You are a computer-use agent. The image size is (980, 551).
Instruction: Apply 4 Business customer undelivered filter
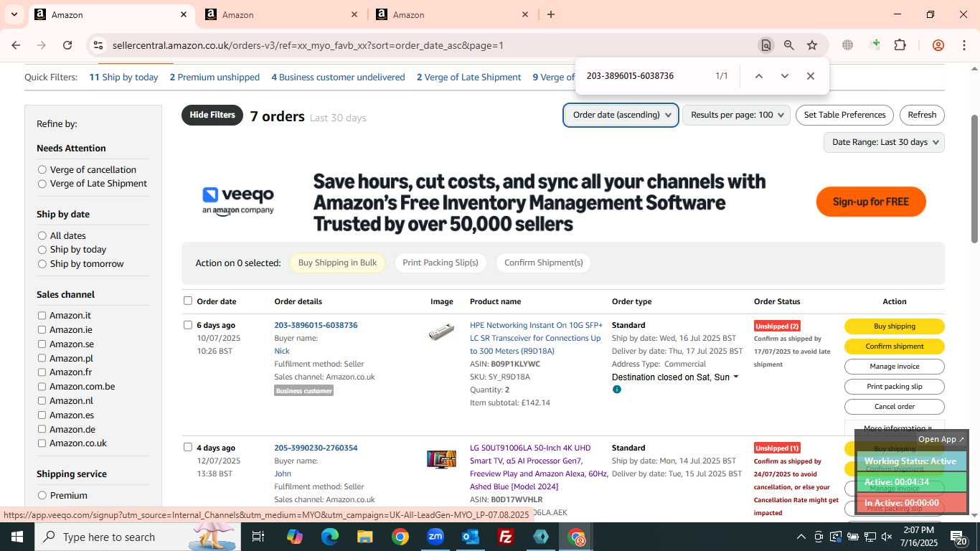point(338,77)
